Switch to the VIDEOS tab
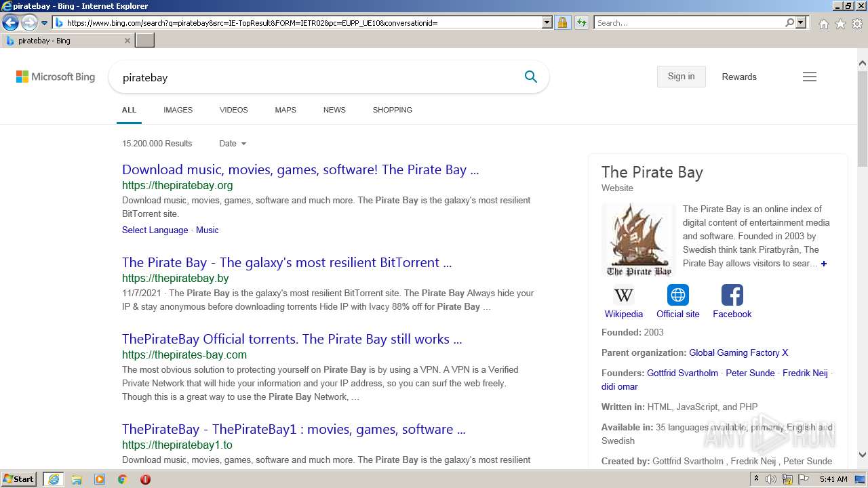The image size is (868, 488). 233,110
